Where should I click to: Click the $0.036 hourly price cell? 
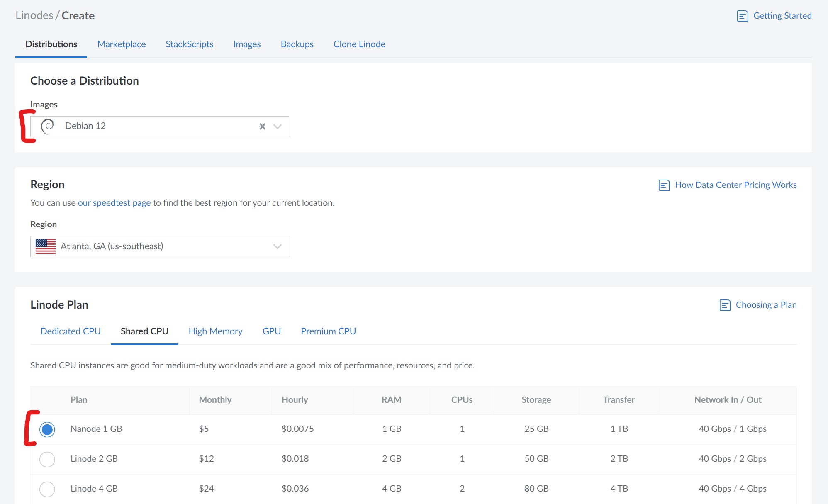pyautogui.click(x=295, y=489)
